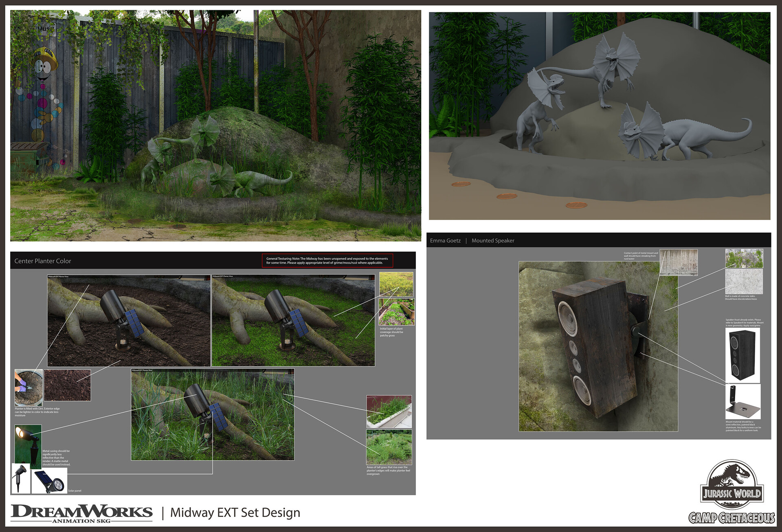Screen dimensions: 782x532
Task: Click the Jurassic World T-rex emblem
Action: coord(732,484)
